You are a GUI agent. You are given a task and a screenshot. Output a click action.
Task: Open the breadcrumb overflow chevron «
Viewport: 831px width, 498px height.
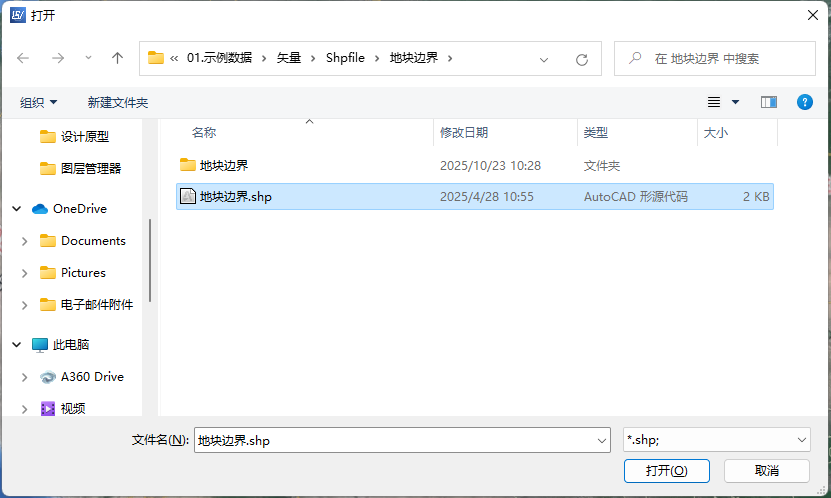(x=174, y=58)
